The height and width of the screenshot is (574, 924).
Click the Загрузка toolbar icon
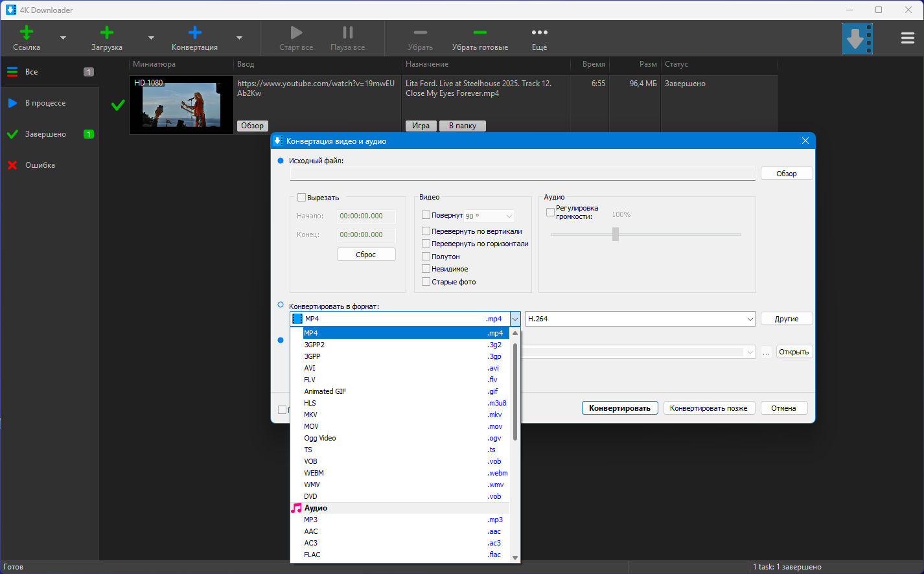107,33
